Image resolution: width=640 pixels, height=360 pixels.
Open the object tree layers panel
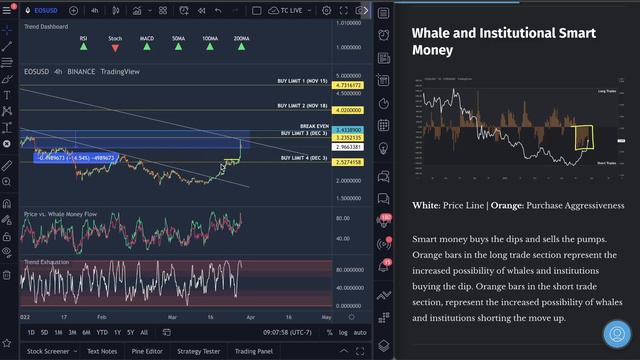click(x=384, y=345)
